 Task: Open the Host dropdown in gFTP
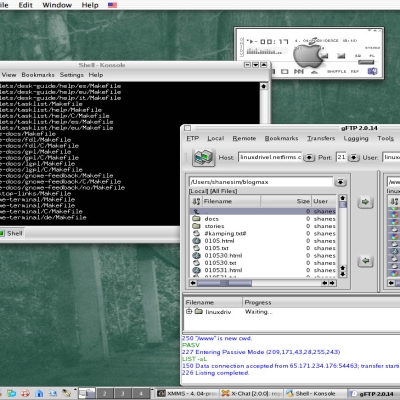(x=309, y=157)
